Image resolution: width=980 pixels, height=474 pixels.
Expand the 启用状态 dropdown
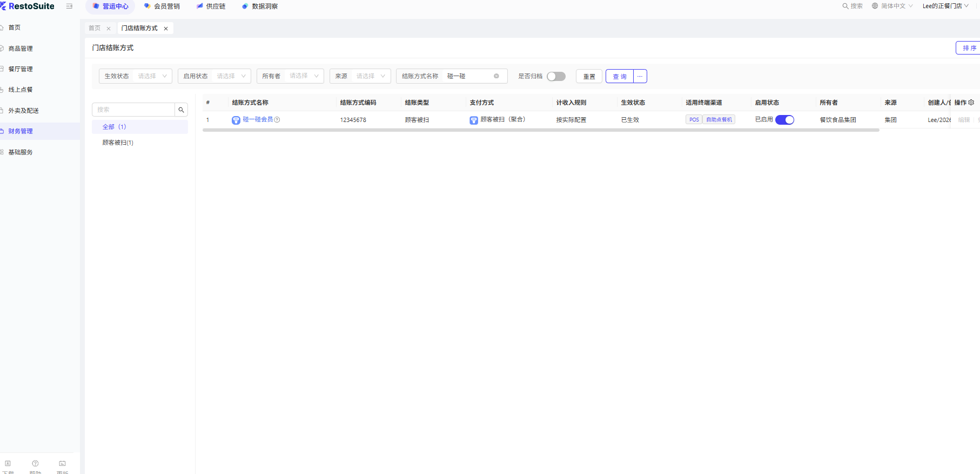point(214,76)
